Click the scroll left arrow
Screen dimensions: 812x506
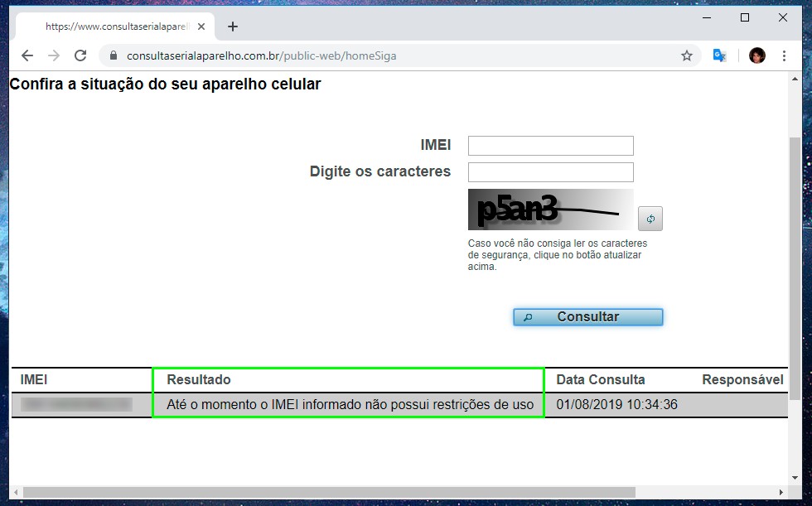point(16,492)
